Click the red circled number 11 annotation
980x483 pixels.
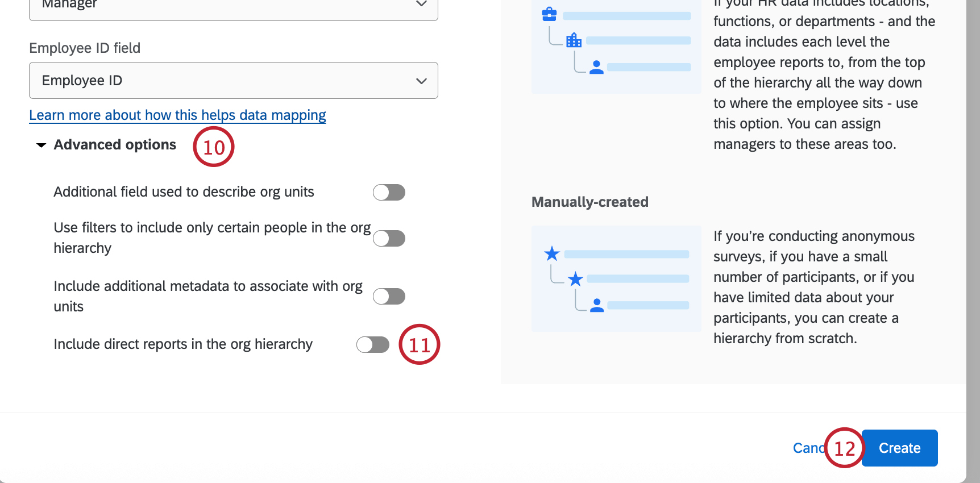click(x=420, y=344)
